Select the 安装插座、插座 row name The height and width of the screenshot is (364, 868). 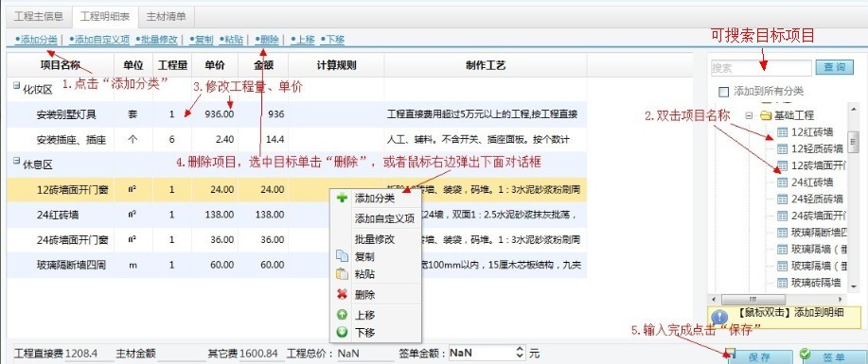pyautogui.click(x=71, y=140)
